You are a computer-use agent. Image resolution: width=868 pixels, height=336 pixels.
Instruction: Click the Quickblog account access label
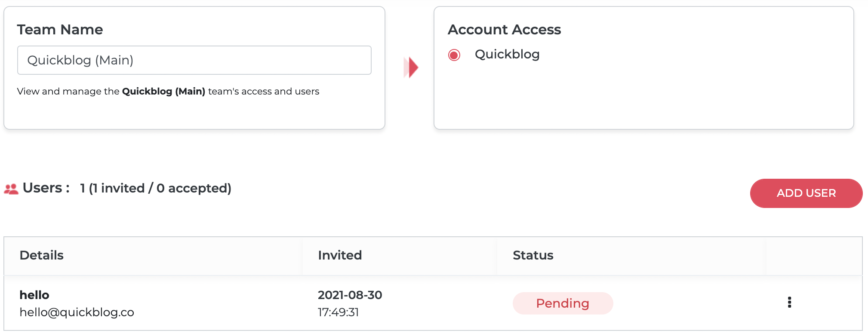coord(507,54)
